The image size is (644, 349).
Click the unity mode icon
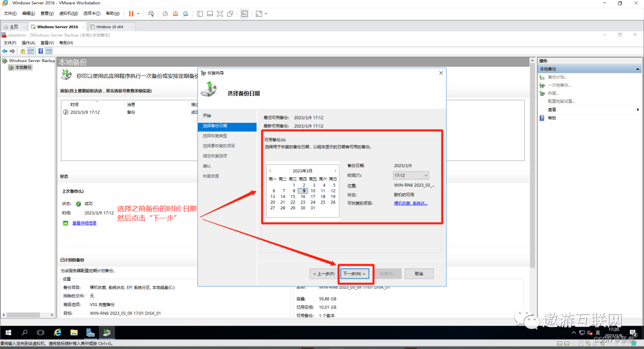click(230, 14)
